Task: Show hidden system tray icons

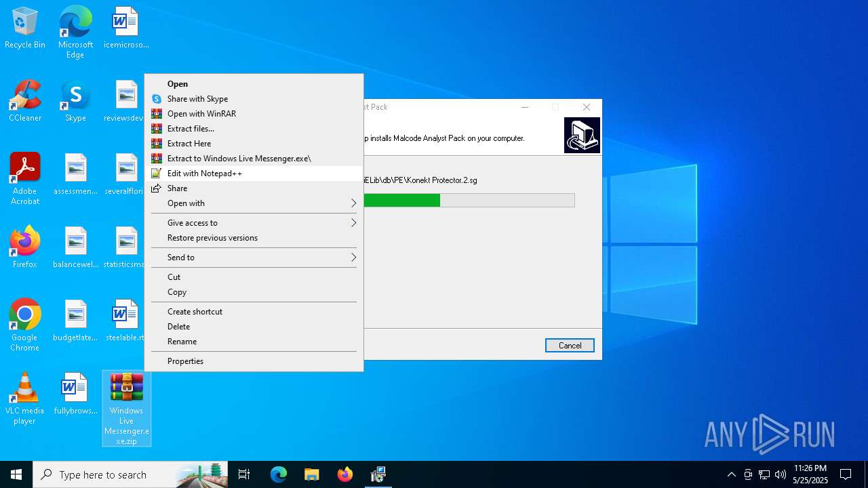Action: click(x=731, y=474)
